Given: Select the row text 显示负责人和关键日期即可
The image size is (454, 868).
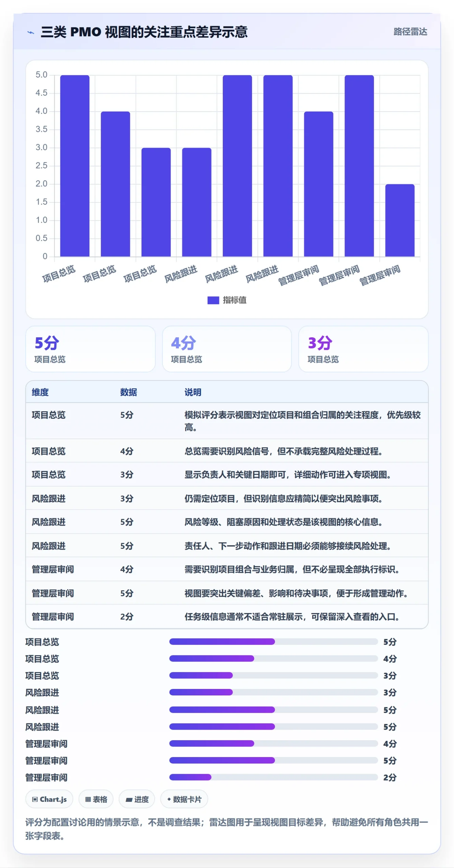Looking at the screenshot, I should tap(288, 475).
